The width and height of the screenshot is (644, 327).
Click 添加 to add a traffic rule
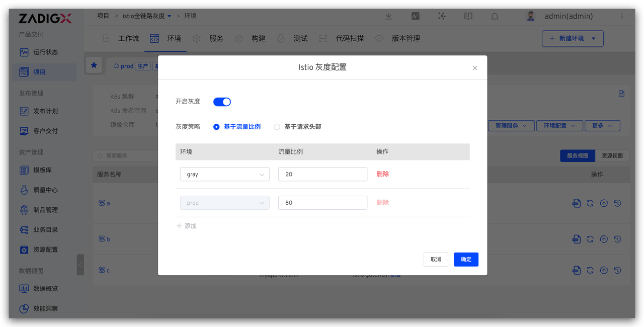click(186, 226)
